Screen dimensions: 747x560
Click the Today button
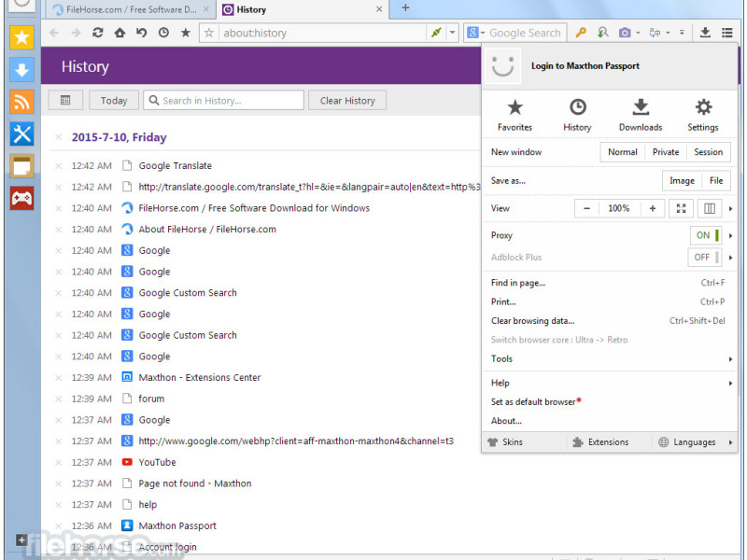(x=114, y=101)
